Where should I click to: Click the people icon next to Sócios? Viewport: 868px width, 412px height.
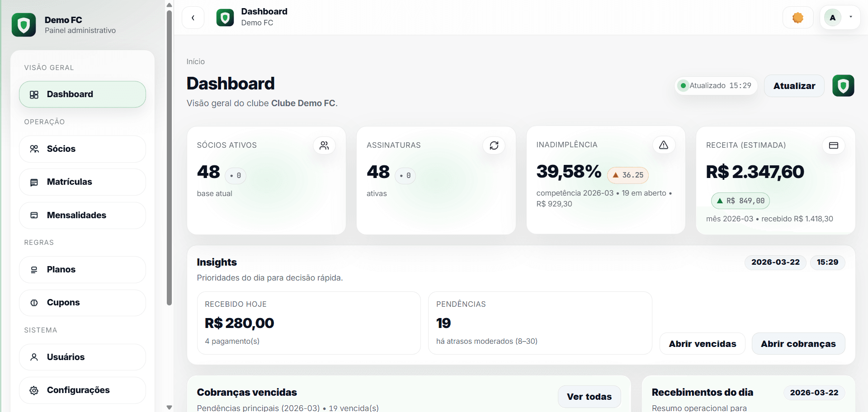(x=34, y=149)
